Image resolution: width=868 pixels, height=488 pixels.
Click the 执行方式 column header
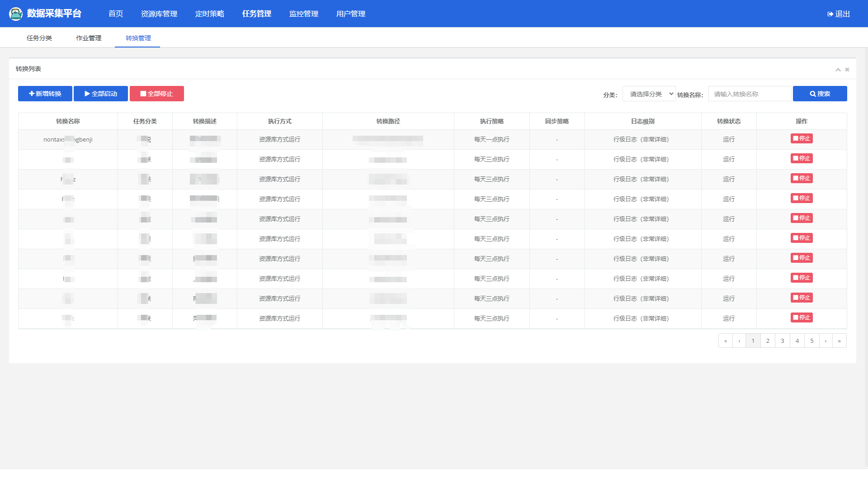coord(280,121)
